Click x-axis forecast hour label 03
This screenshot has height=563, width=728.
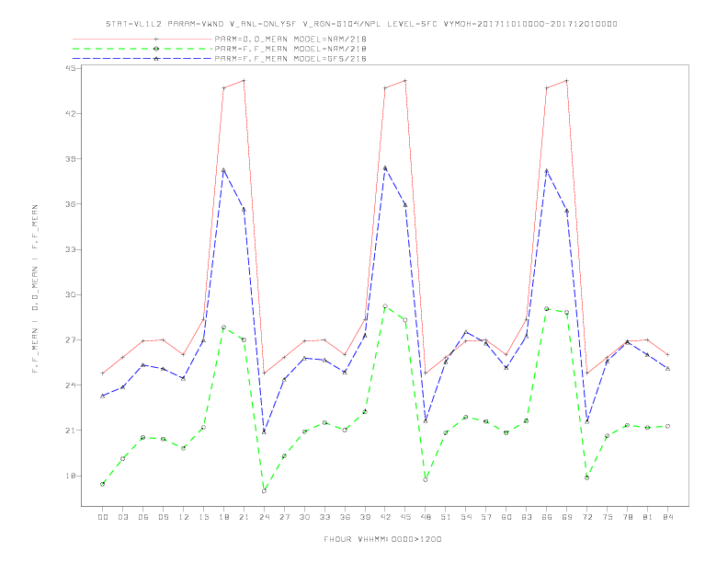[122, 517]
